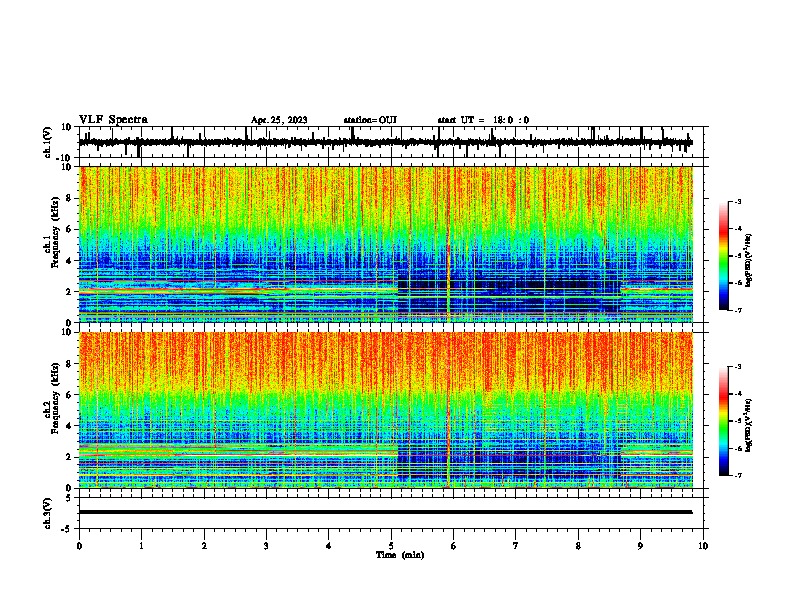Click the "-4" tick on ch.2 colorbar
This screenshot has width=792, height=612.
coord(737,394)
